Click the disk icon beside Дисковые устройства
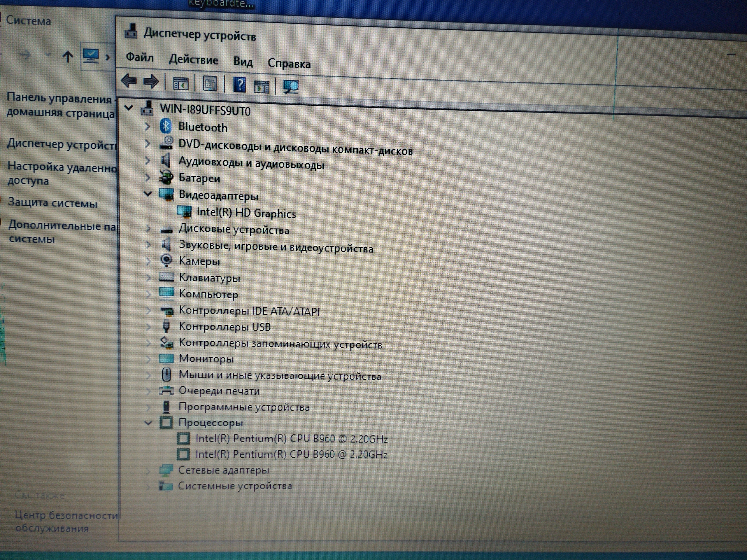747x560 pixels. [167, 230]
